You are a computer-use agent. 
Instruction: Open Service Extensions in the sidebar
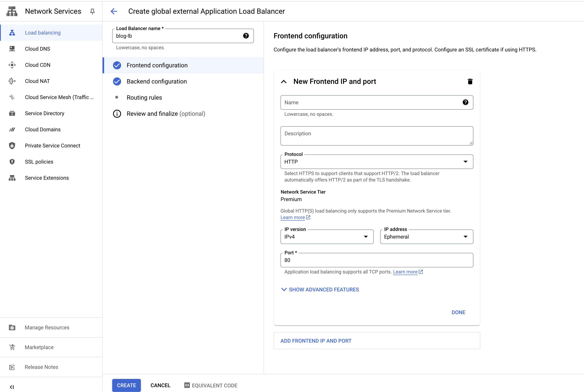pos(51,178)
